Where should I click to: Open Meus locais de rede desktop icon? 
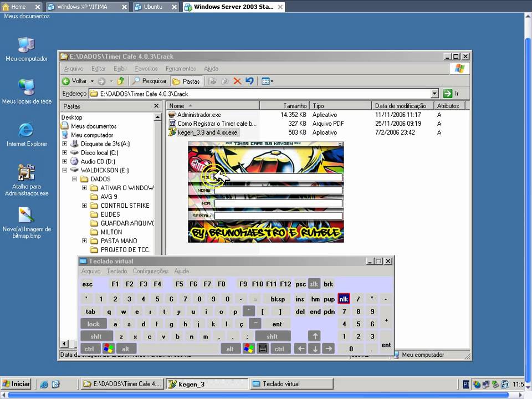click(27, 91)
